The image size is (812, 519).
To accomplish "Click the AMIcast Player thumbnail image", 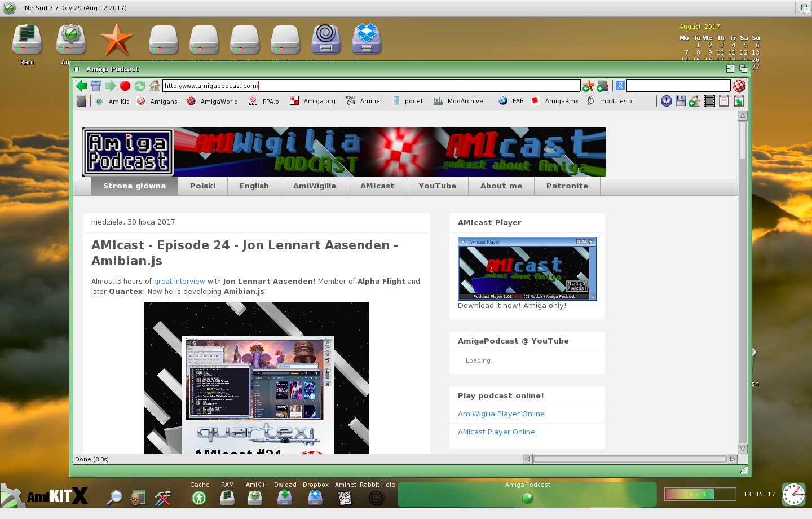I will pyautogui.click(x=527, y=269).
